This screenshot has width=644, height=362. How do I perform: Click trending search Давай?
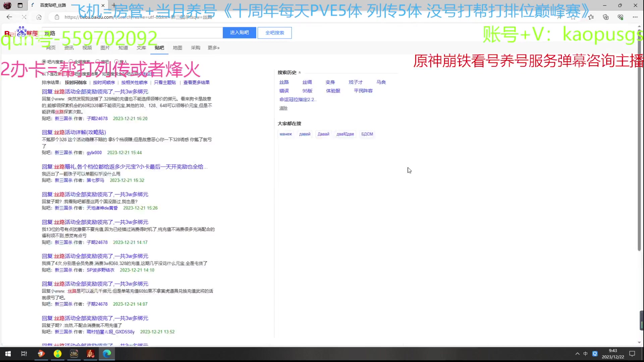324,134
